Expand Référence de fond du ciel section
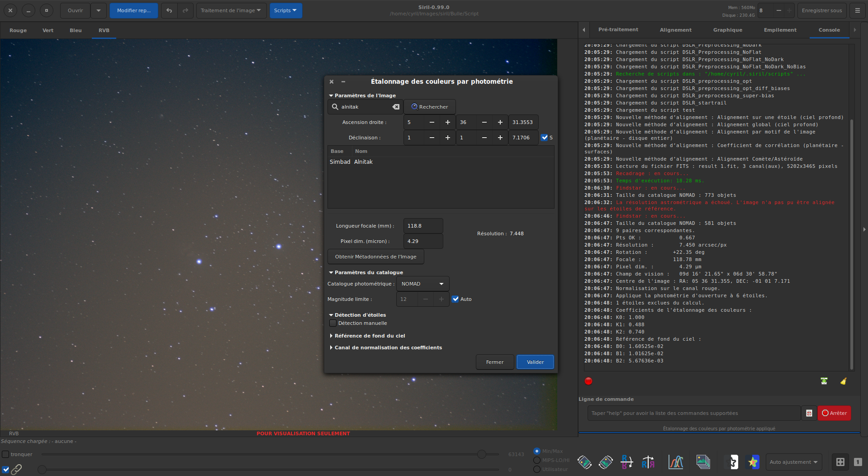Image resolution: width=868 pixels, height=476 pixels. 370,336
